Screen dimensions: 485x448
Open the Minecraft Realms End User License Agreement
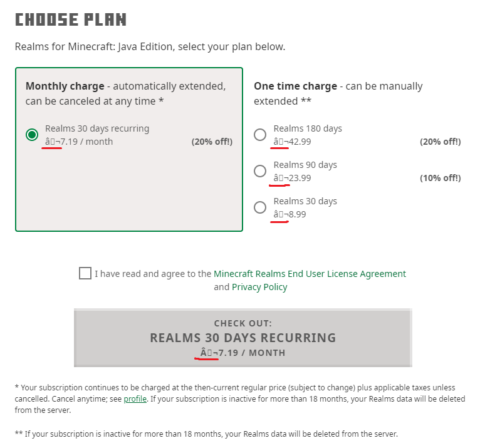pos(310,274)
